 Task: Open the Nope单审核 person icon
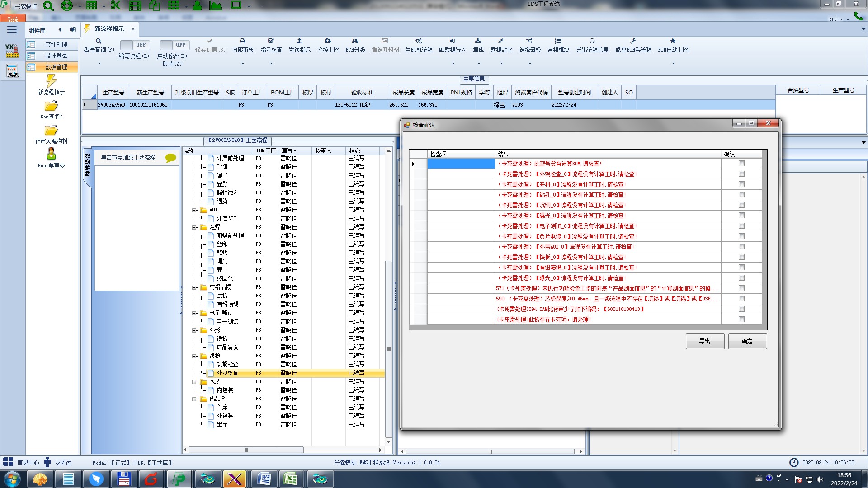pyautogui.click(x=51, y=154)
